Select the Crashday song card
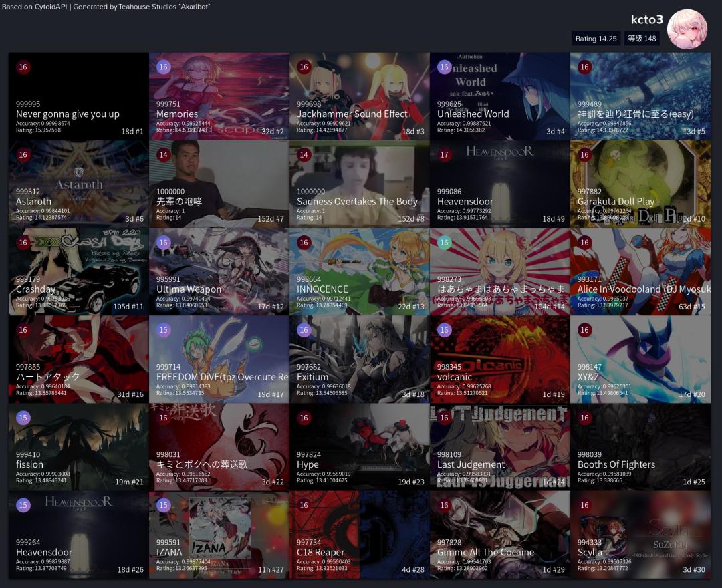Screen dimensions: 722x588 [79, 271]
